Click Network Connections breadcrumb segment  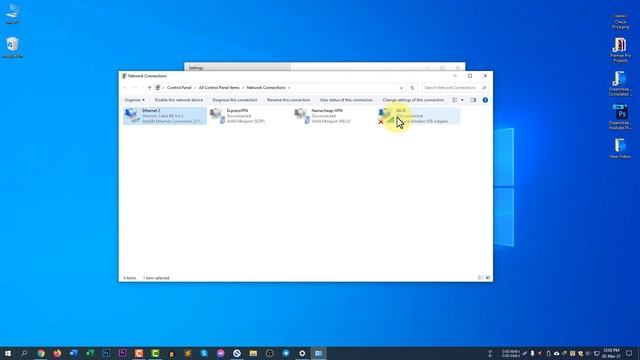[x=266, y=88]
